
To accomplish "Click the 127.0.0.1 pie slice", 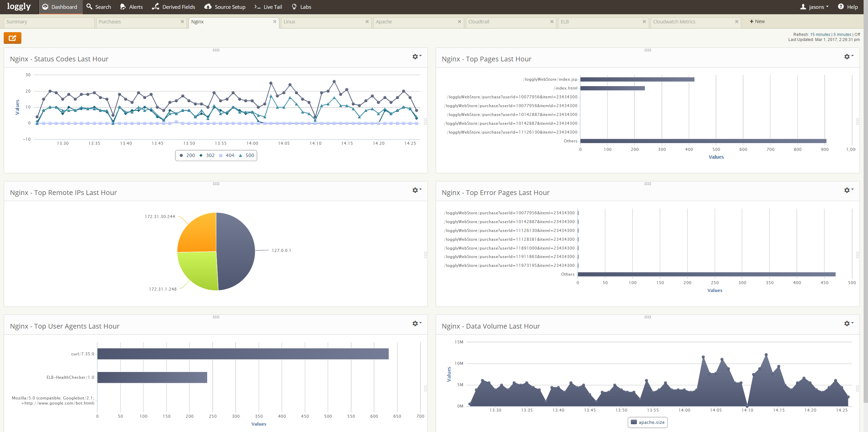I will point(236,251).
